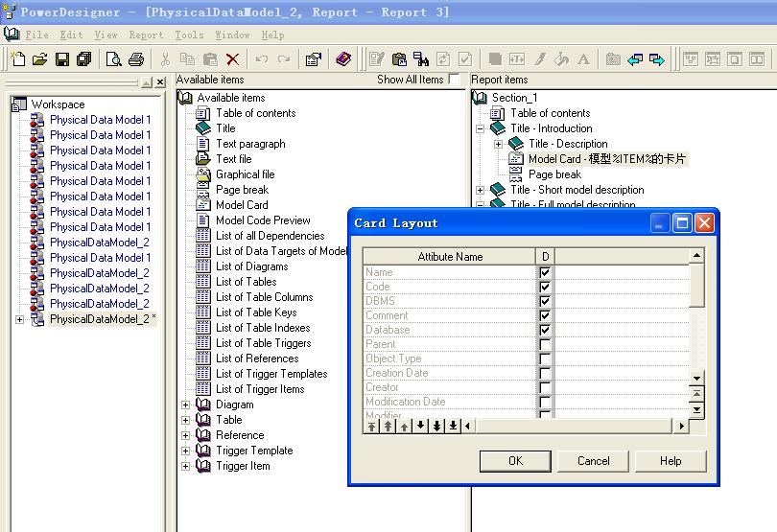
Task: Expand the Title - Description node
Action: 499,144
